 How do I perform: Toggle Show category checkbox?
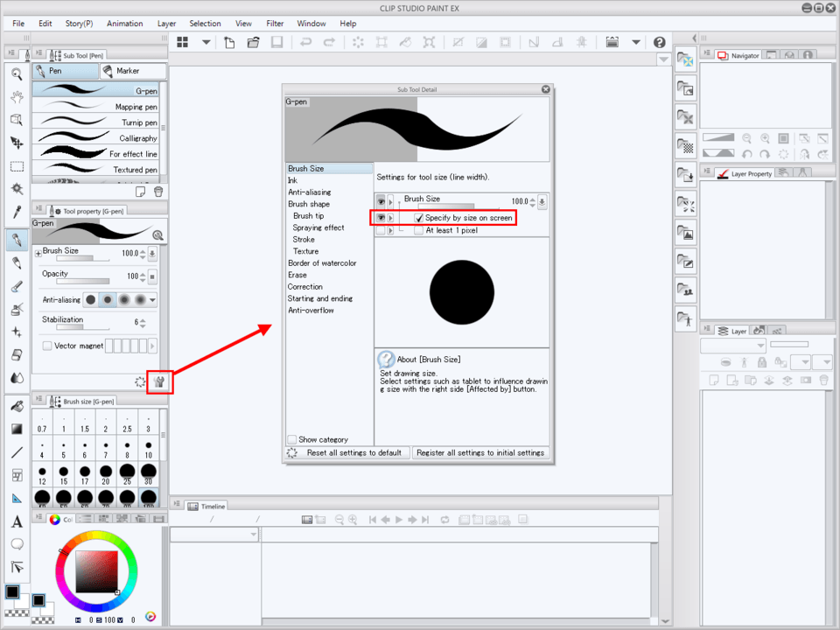tap(292, 439)
